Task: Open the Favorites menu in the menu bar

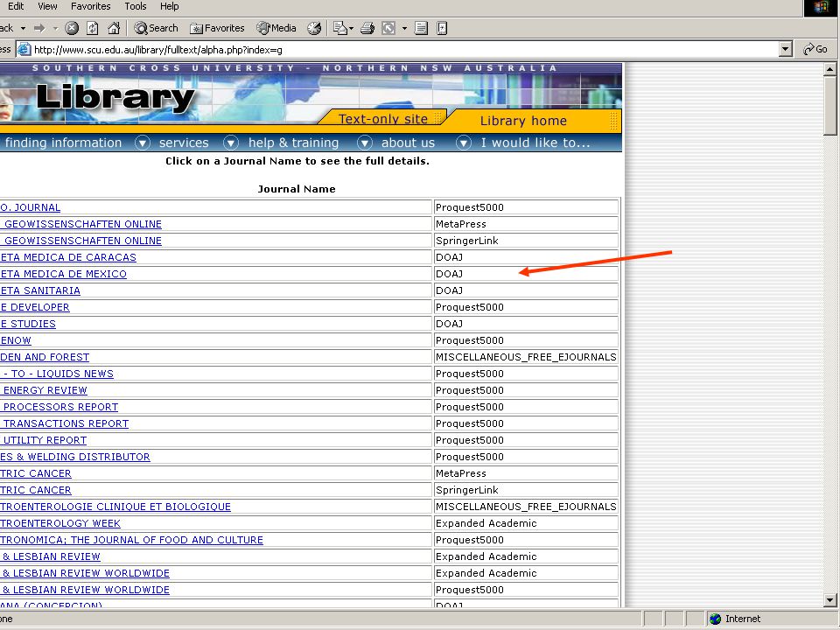Action: tap(90, 6)
